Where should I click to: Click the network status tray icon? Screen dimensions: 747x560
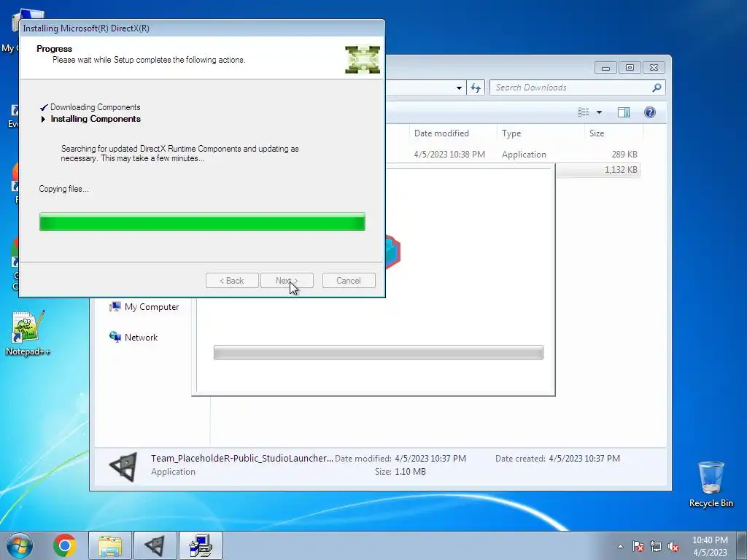pos(656,546)
